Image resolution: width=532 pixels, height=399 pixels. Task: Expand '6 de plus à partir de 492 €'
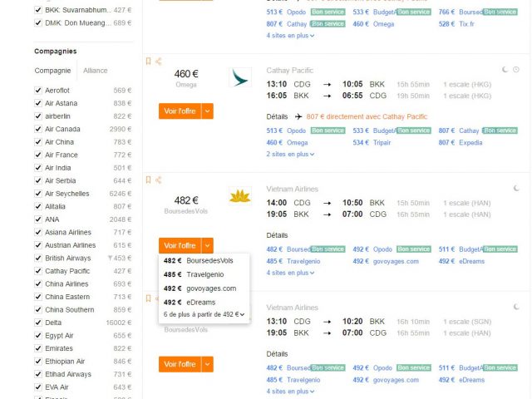(204, 314)
